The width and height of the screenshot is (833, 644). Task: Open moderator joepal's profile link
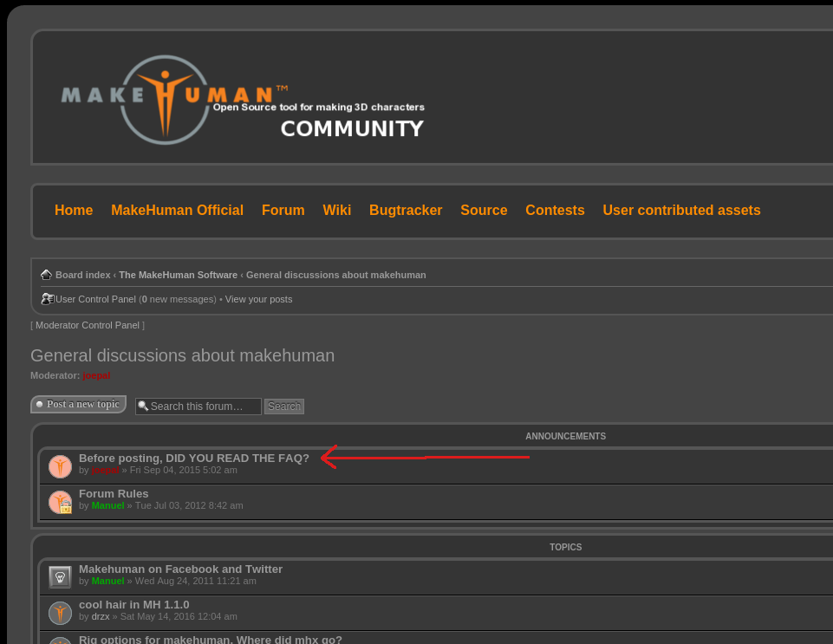click(96, 375)
